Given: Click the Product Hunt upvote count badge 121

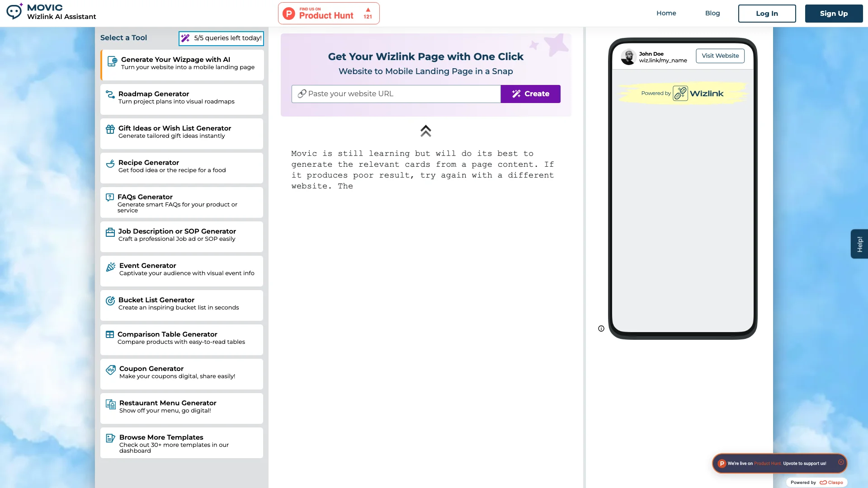Looking at the screenshot, I should coord(368,13).
